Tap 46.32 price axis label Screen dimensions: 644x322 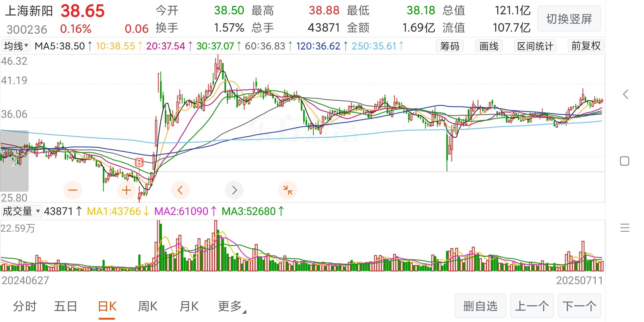coord(14,61)
